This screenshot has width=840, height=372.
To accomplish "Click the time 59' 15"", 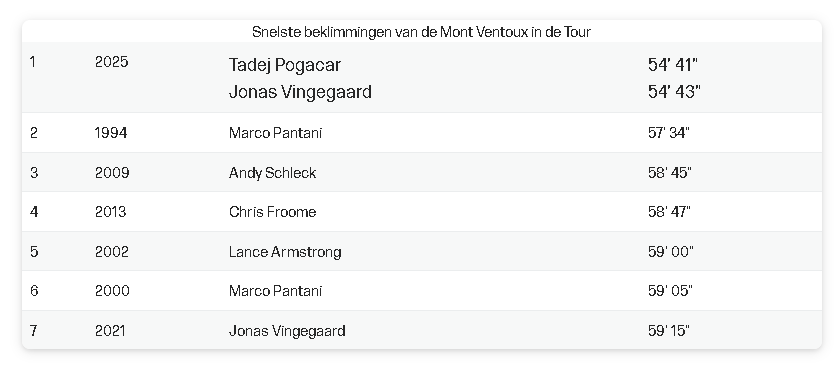I will (x=669, y=331).
